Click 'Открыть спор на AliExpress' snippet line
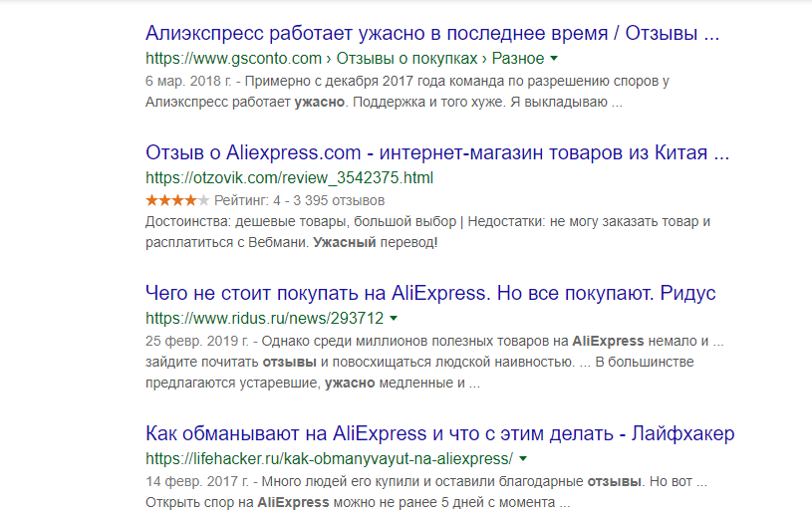Viewport: 812px width, 516px height. [358, 502]
